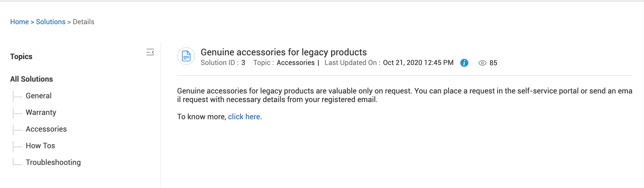The width and height of the screenshot is (644, 188).
Task: Click the view count 85
Action: pos(493,63)
